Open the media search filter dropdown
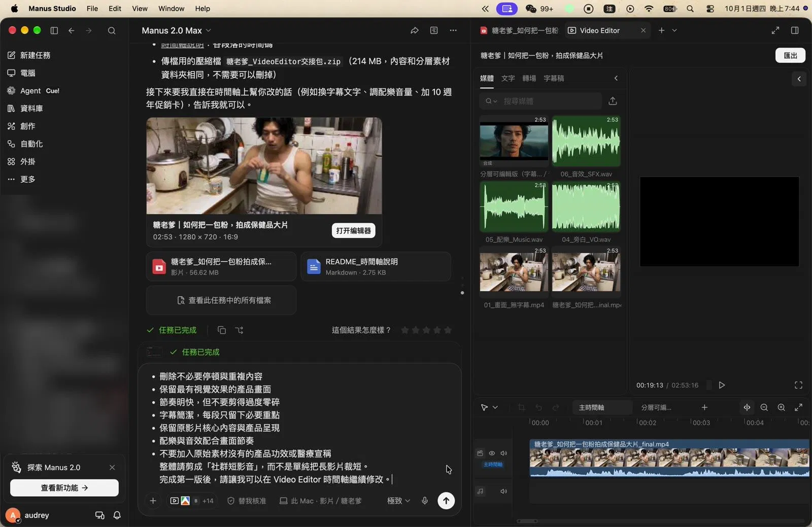Viewport: 812px width, 527px height. [491, 101]
